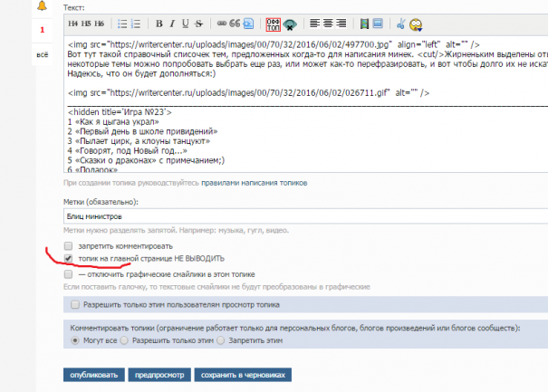The width and height of the screenshot is (548, 392).
Task: Tick 'отключить графические смайлики' checkbox
Action: (x=68, y=273)
